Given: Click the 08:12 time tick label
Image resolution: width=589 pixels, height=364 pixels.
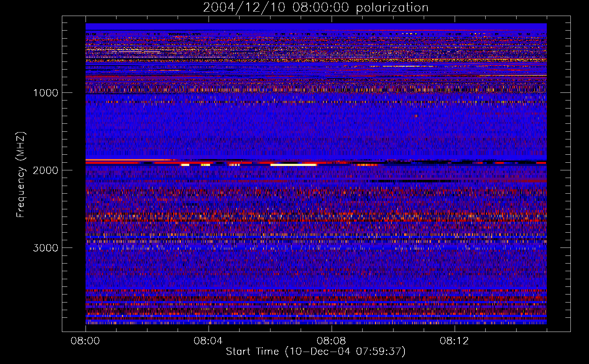Looking at the screenshot, I should tap(454, 341).
